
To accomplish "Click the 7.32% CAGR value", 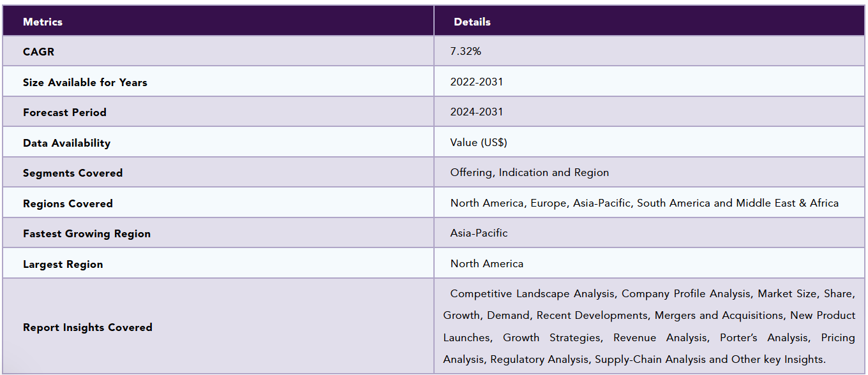I will point(466,51).
